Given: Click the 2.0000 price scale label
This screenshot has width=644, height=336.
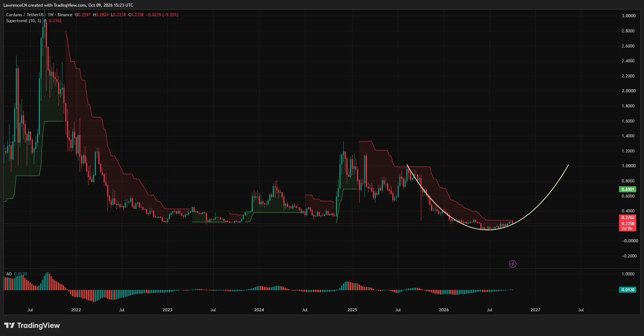Looking at the screenshot, I should [628, 91].
